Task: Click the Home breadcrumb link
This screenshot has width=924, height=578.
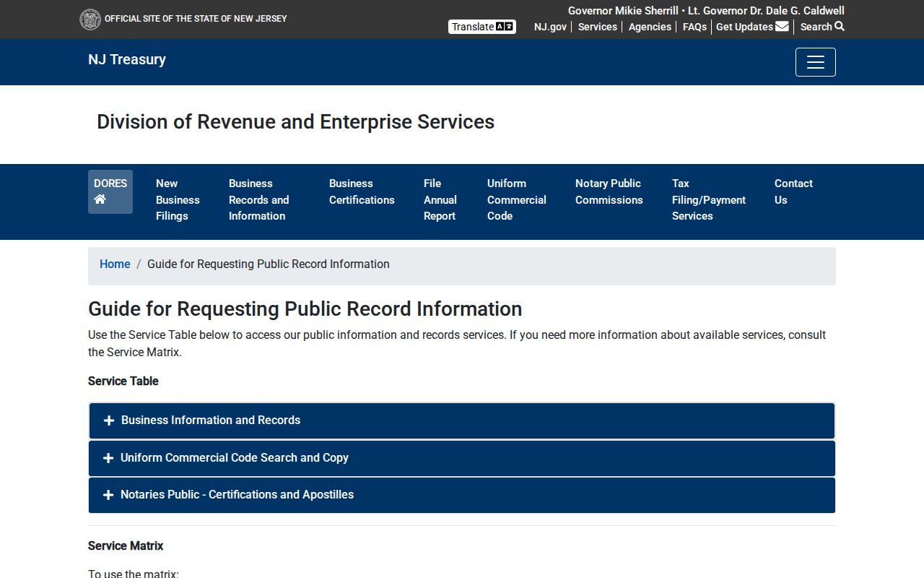Action: point(115,264)
